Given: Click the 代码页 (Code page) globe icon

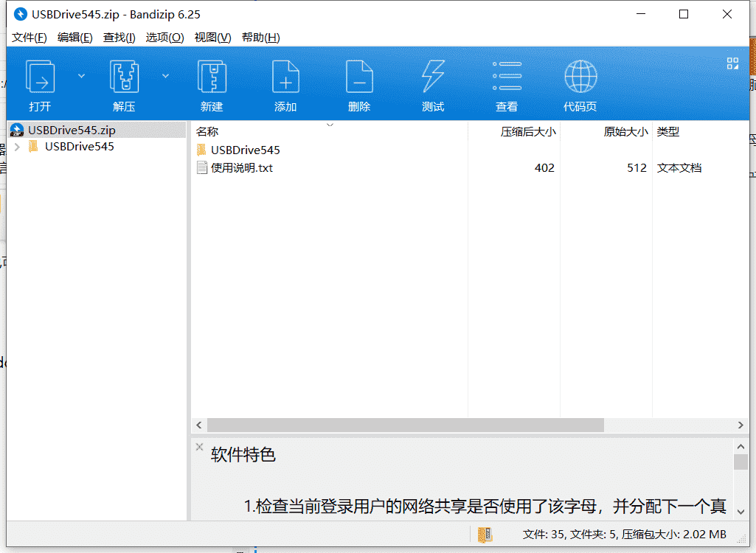Looking at the screenshot, I should (x=580, y=76).
